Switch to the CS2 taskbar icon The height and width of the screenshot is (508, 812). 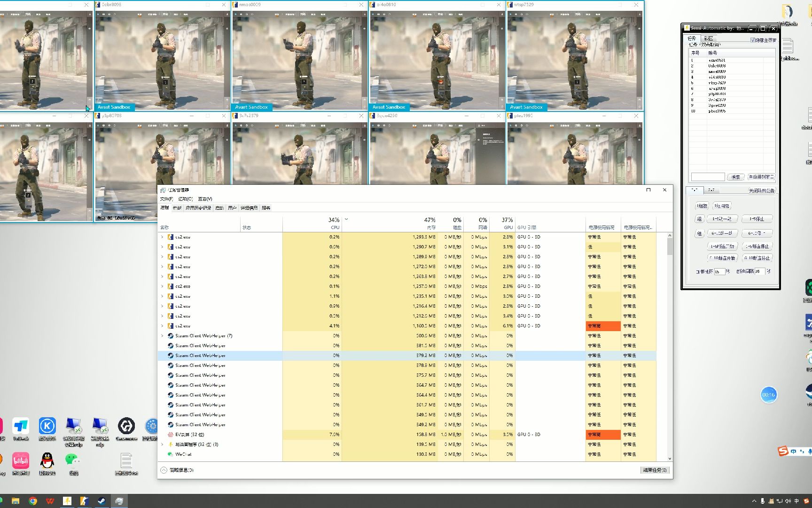(x=84, y=501)
